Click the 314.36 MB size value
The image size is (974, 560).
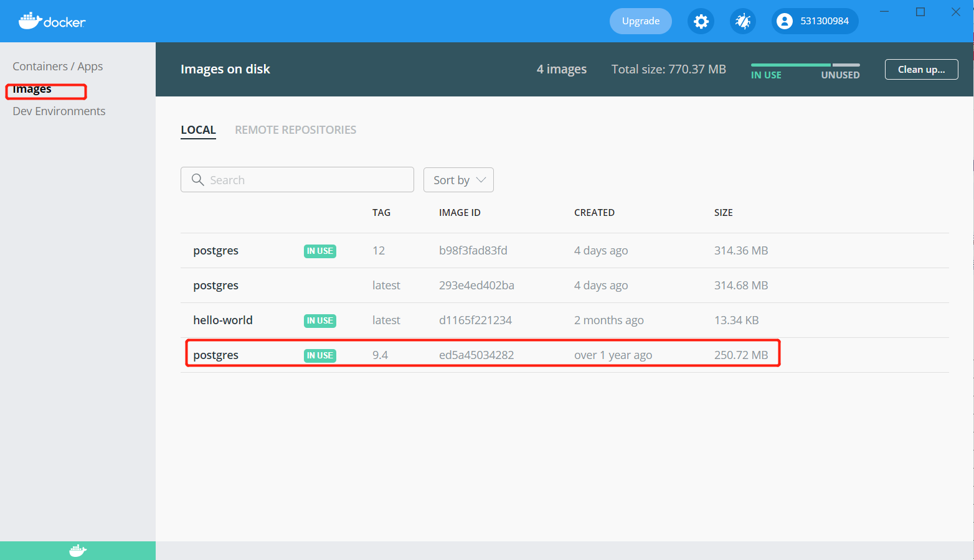click(741, 251)
